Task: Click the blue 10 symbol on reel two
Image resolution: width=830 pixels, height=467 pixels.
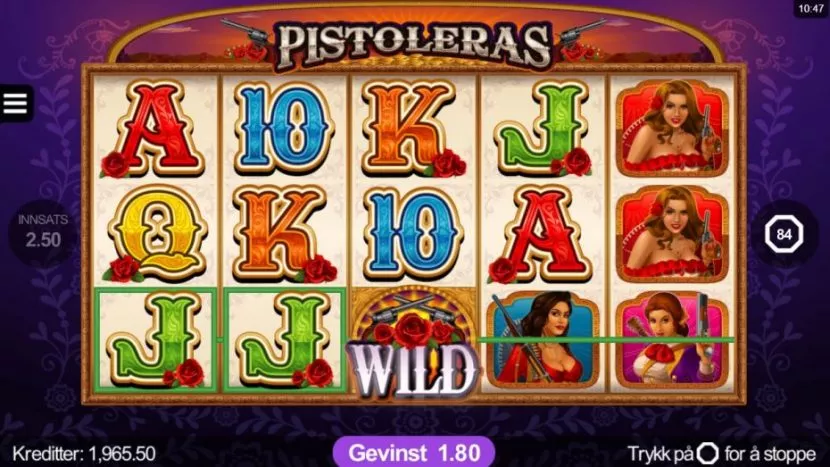Action: point(285,129)
